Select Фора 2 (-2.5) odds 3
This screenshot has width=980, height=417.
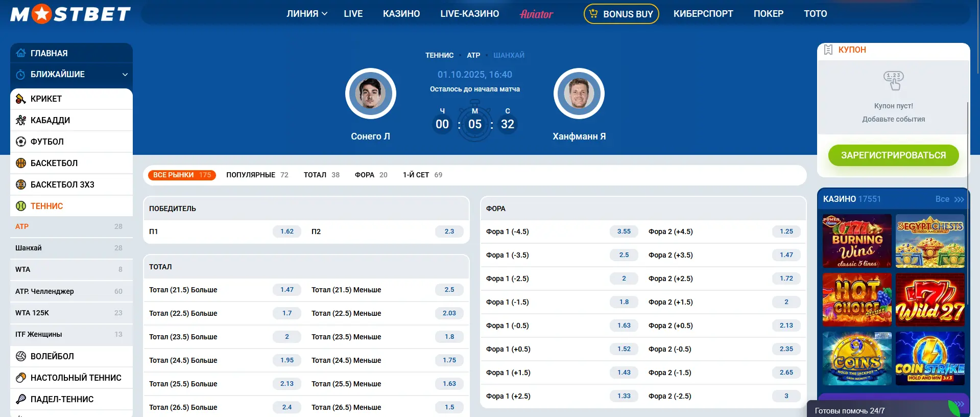(786, 396)
